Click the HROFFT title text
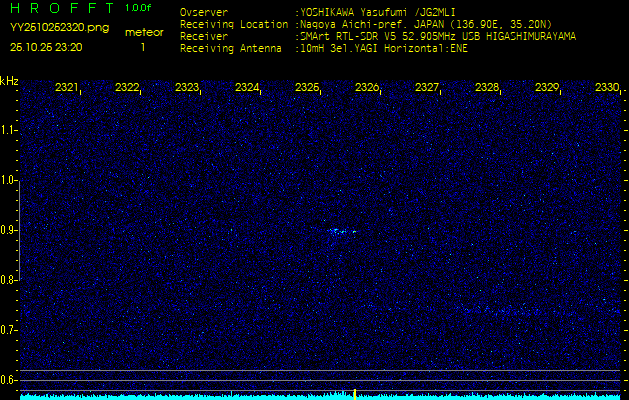629x400 pixels. (x=60, y=8)
